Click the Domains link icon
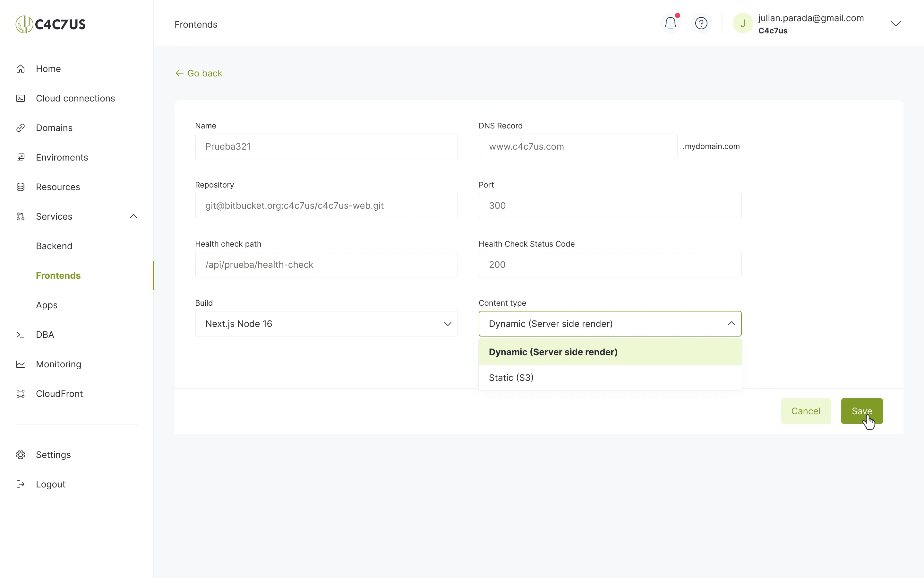This screenshot has width=924, height=578. 21,128
